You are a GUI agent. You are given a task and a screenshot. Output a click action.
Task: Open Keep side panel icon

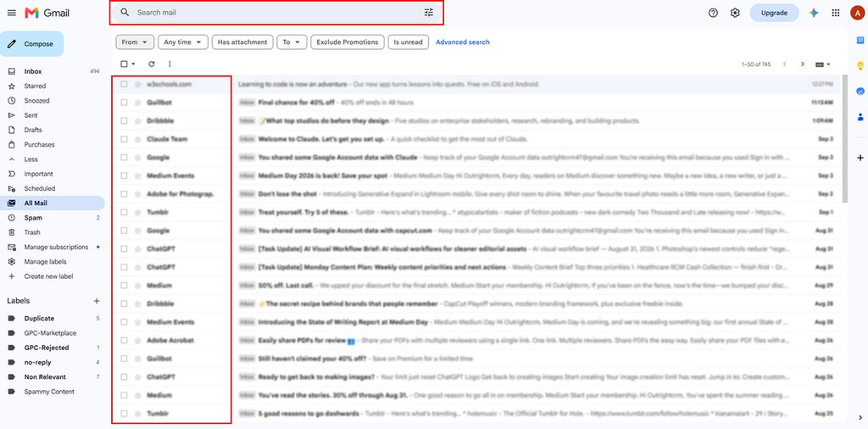click(x=860, y=65)
